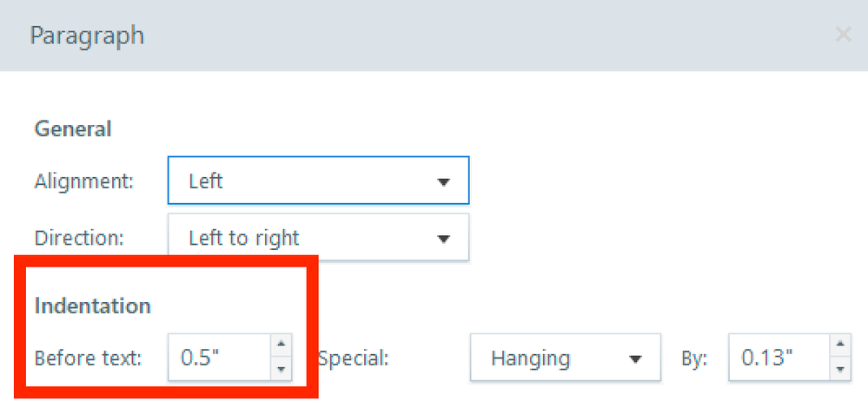The height and width of the screenshot is (401, 868).
Task: Open the Alignment dropdown set to Left
Action: [318, 181]
